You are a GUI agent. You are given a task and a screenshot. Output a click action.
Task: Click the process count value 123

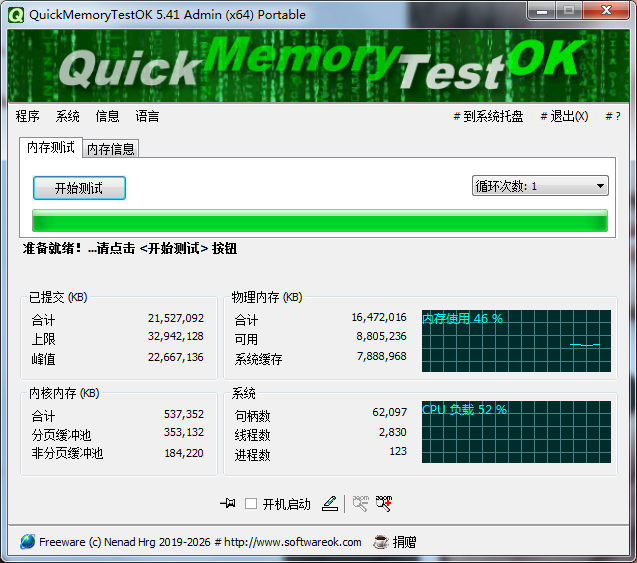click(398, 451)
